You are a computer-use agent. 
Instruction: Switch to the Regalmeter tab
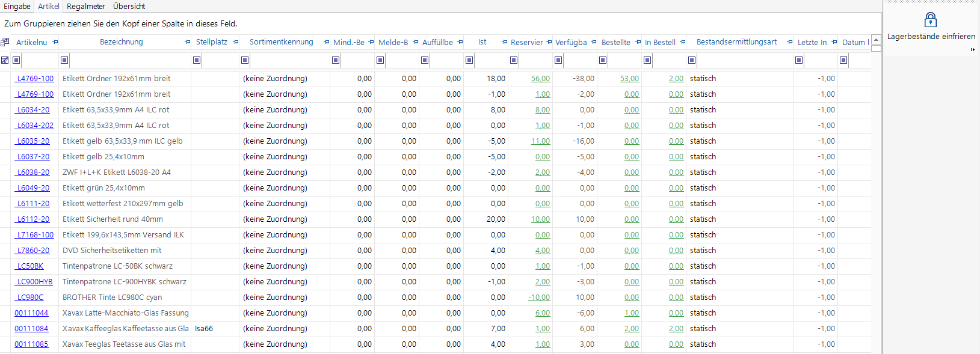pyautogui.click(x=85, y=6)
